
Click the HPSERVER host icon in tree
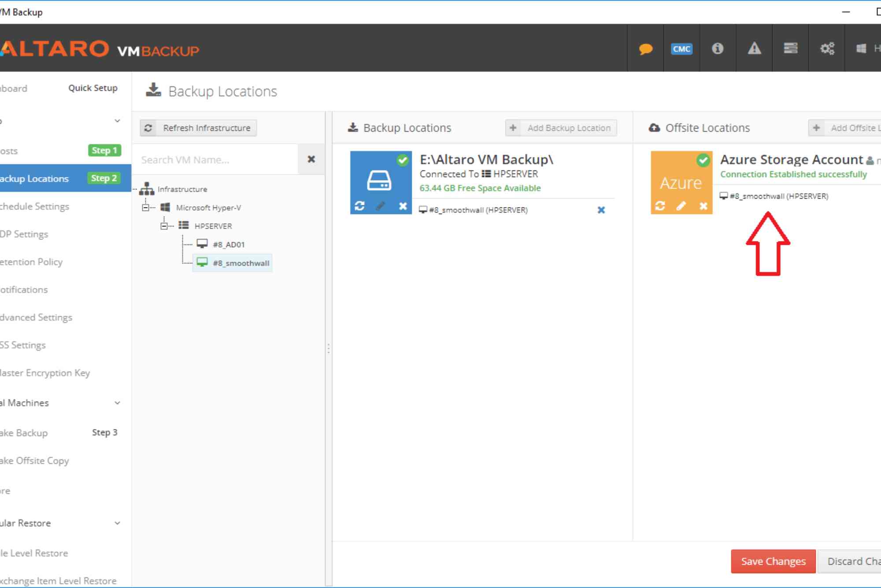click(184, 226)
